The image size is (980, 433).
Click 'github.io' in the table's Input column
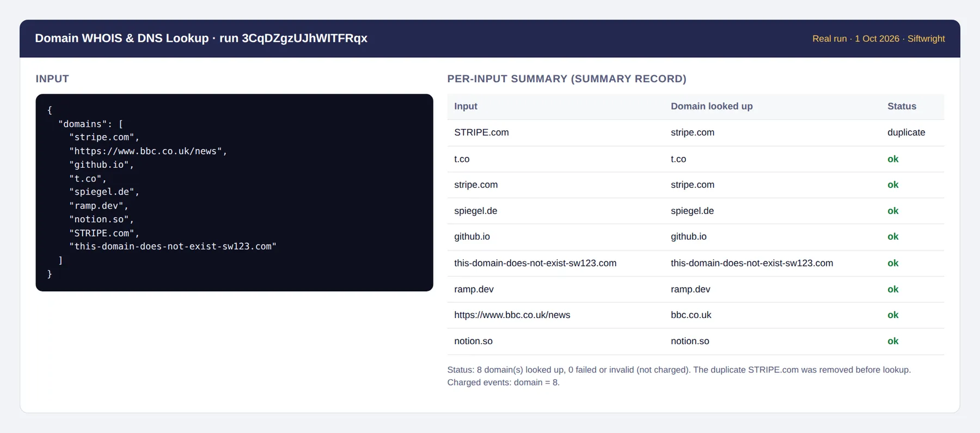(472, 236)
